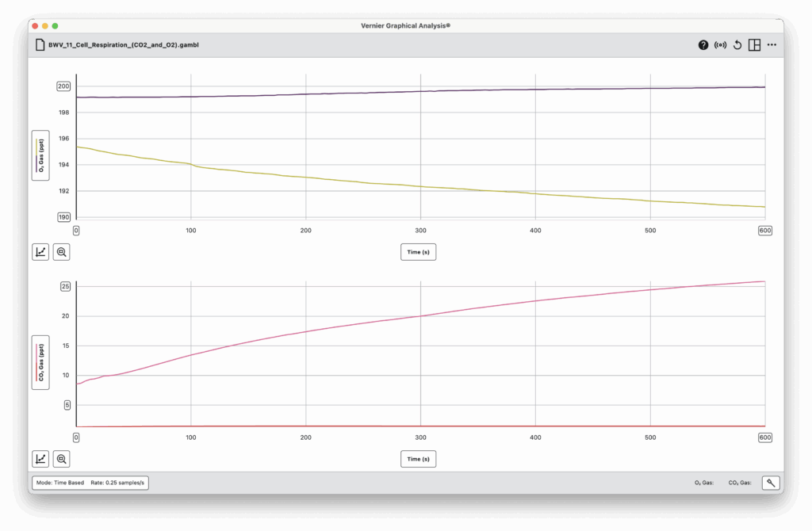Click the autoscale zoom icon under CO₂ graph

pos(61,458)
